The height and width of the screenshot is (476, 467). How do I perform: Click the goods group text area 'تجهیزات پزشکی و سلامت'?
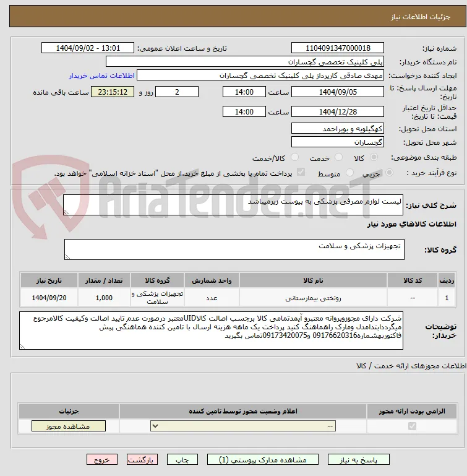(x=234, y=249)
